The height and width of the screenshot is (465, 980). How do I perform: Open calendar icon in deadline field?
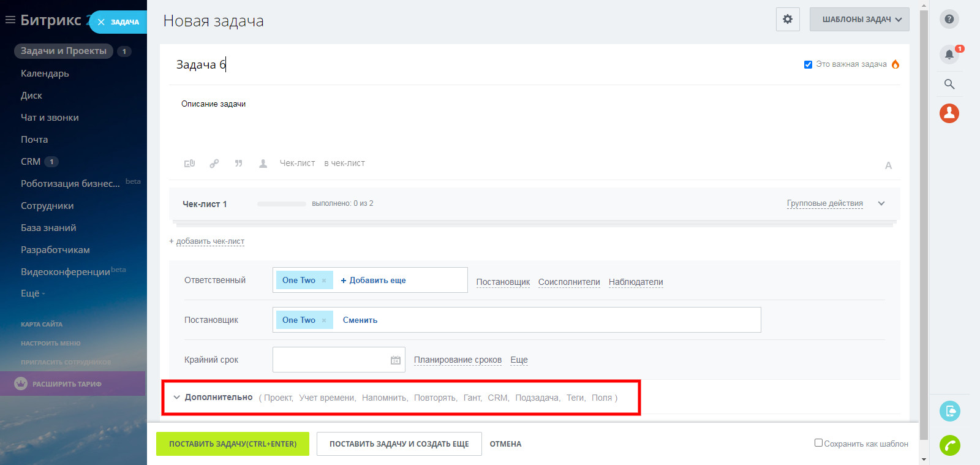pyautogui.click(x=396, y=360)
